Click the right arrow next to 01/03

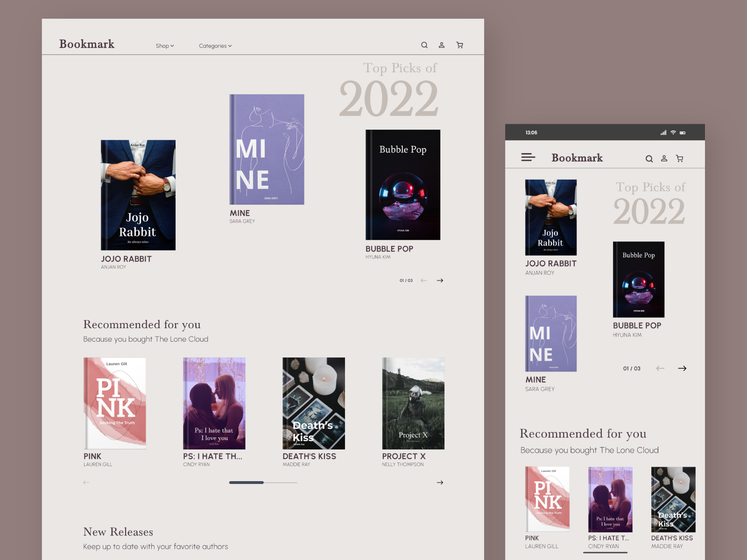(439, 280)
